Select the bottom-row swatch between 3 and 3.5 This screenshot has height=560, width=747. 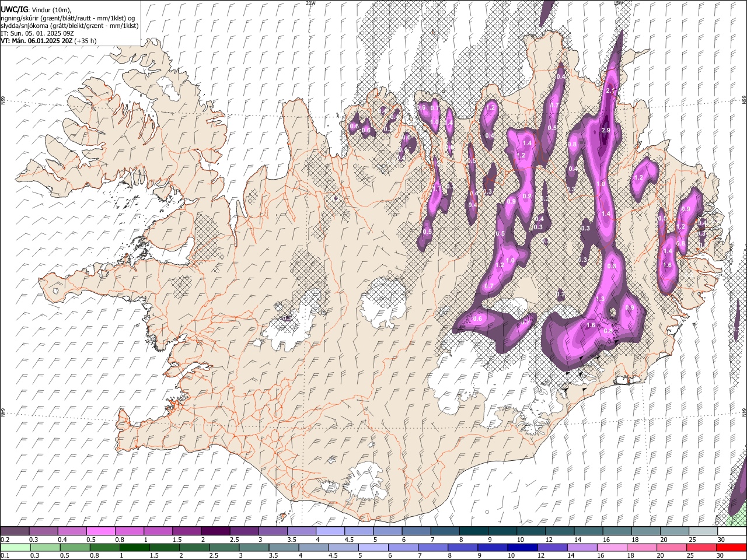(x=254, y=547)
